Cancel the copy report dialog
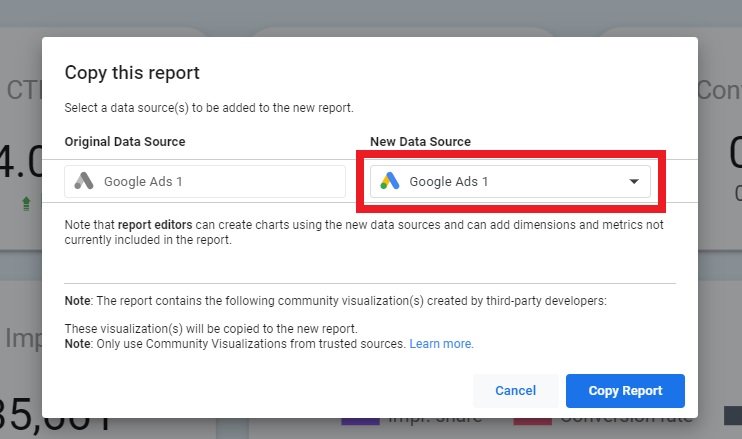Image resolution: width=742 pixels, height=439 pixels. (x=515, y=391)
